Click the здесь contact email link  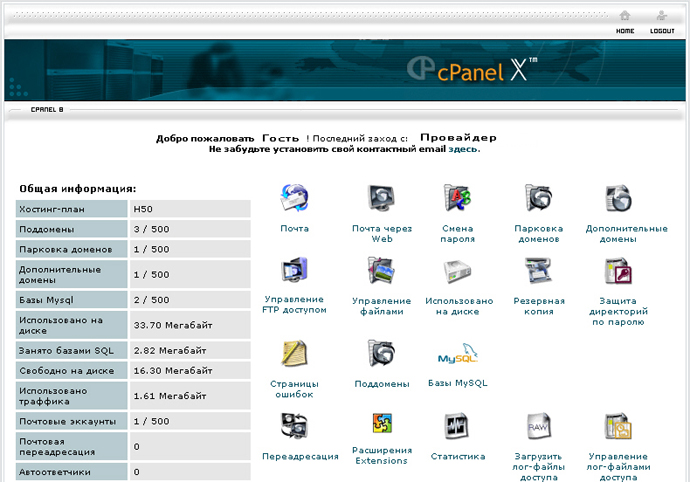463,149
